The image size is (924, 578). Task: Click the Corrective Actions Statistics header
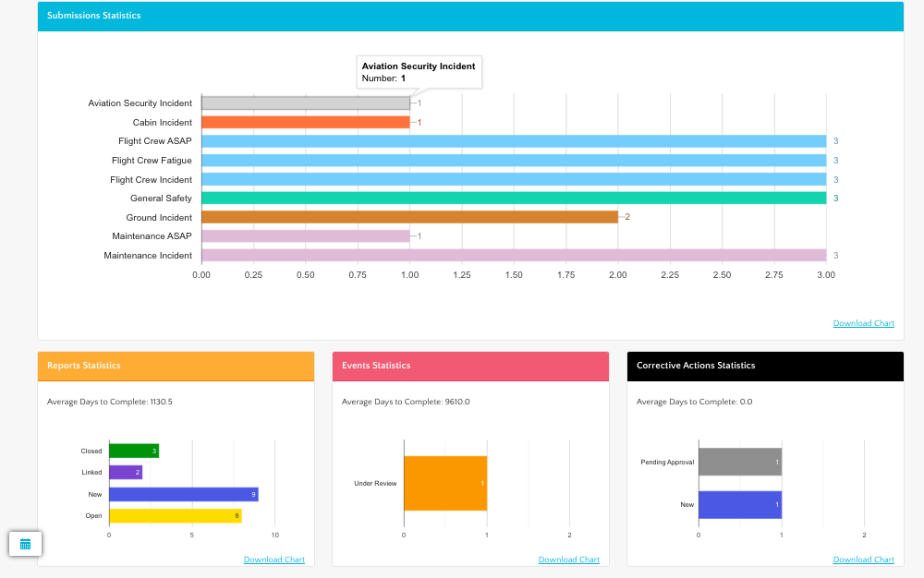[x=765, y=367]
